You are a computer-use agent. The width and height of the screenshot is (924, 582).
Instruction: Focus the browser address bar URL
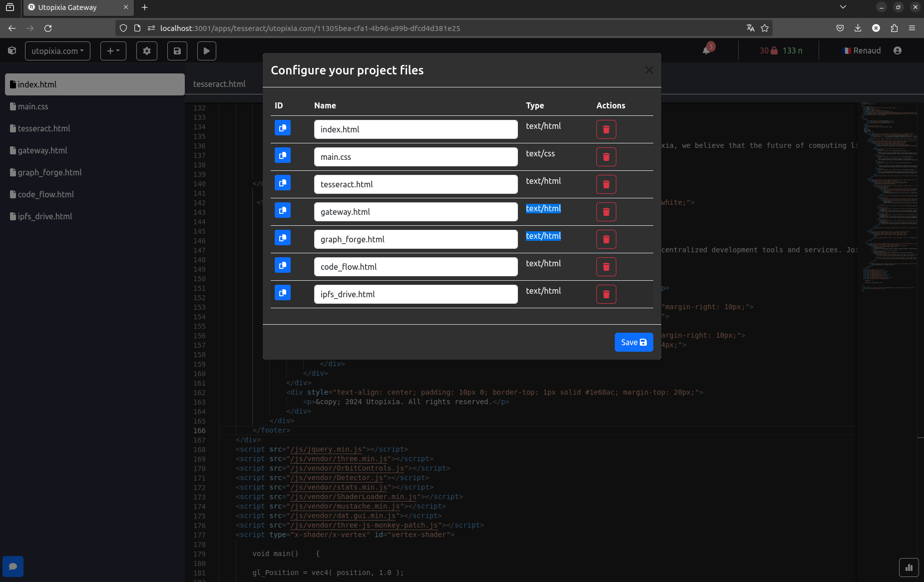click(310, 28)
